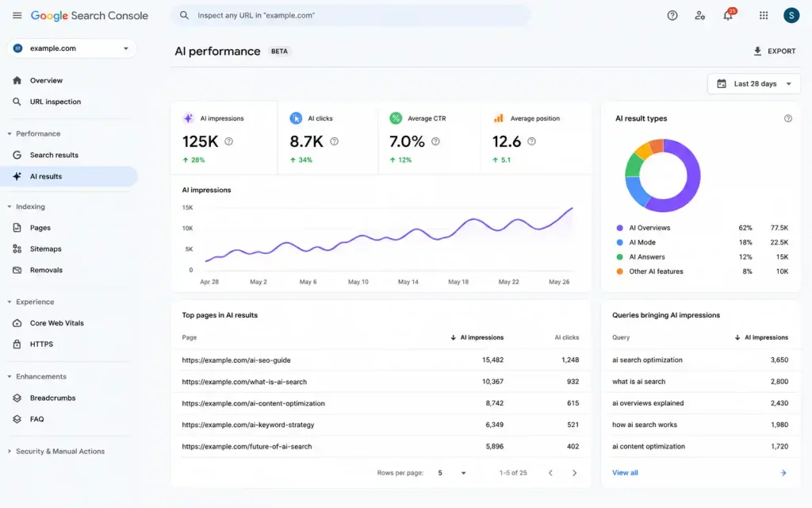This screenshot has width=812, height=508.
Task: Collapse the Experience section
Action: [10, 302]
